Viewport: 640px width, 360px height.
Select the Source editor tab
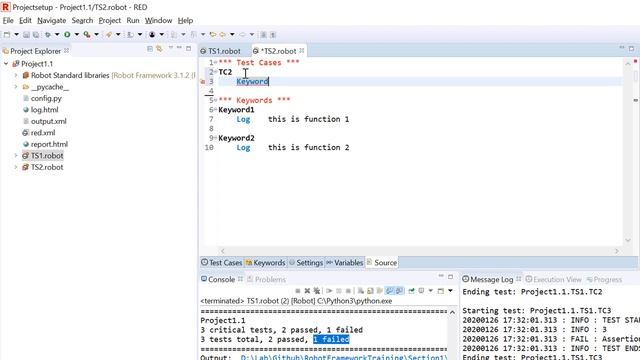382,262
